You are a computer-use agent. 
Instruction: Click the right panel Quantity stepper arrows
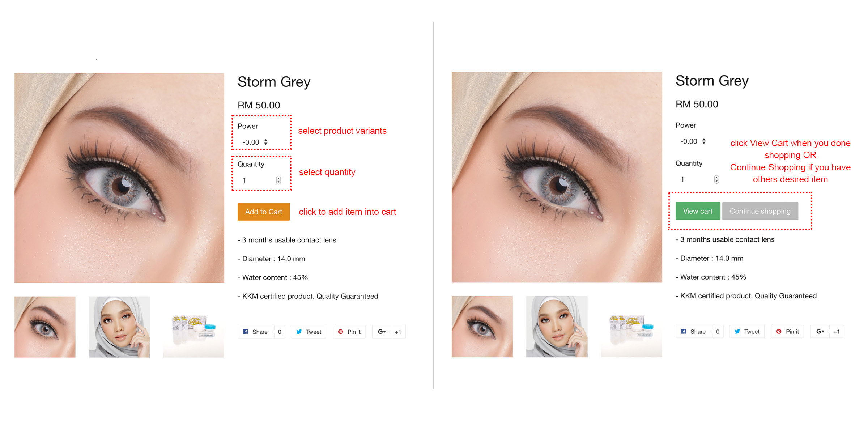point(716,179)
